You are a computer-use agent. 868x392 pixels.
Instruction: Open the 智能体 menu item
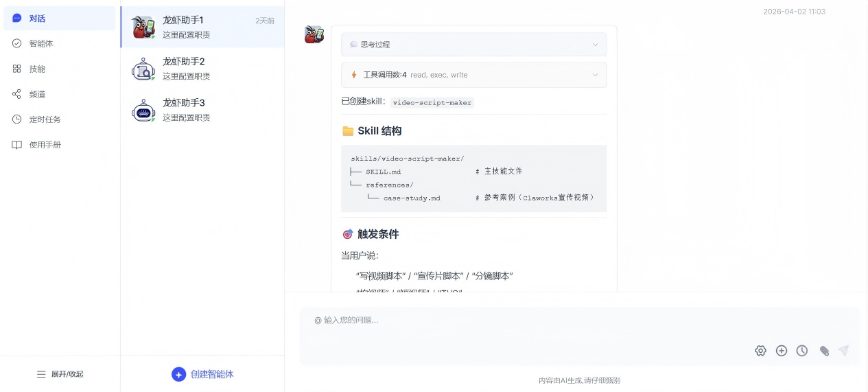(x=41, y=43)
